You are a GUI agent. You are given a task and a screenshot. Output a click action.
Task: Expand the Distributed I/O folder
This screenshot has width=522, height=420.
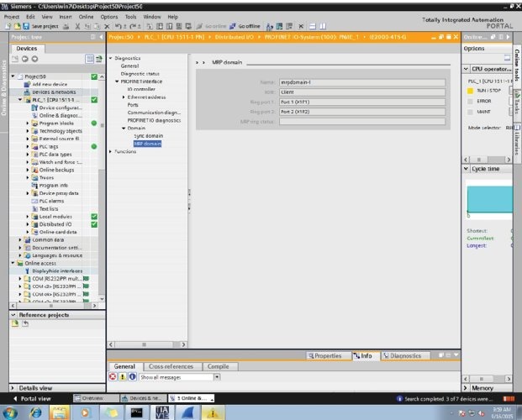click(x=28, y=224)
